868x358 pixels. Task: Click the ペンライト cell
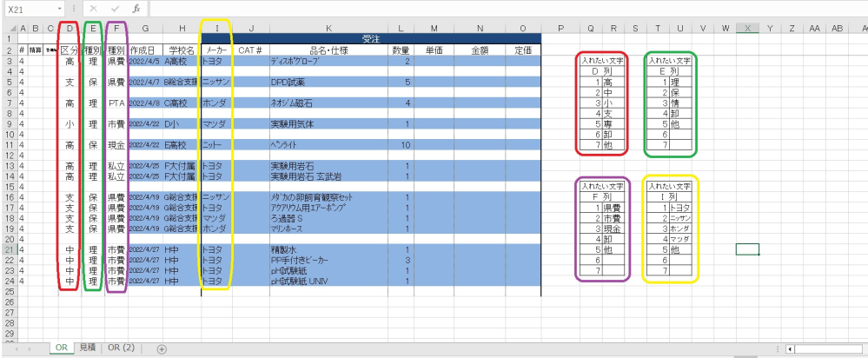[328, 145]
